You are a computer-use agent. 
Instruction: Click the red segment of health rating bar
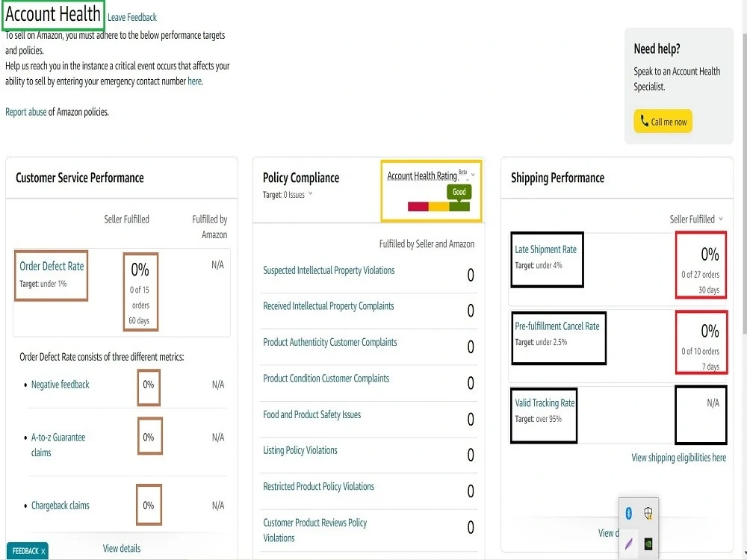pyautogui.click(x=418, y=207)
